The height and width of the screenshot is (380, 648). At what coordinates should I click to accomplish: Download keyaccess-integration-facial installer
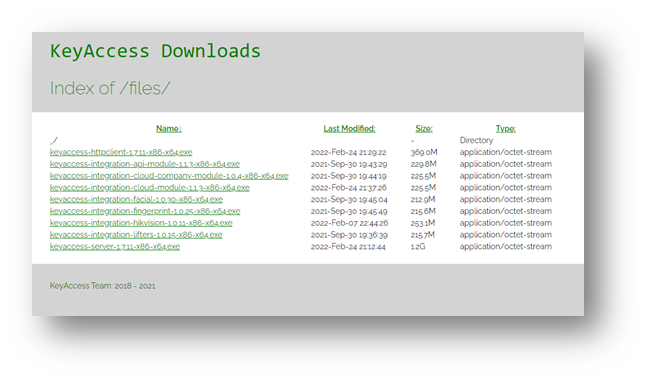click(136, 199)
